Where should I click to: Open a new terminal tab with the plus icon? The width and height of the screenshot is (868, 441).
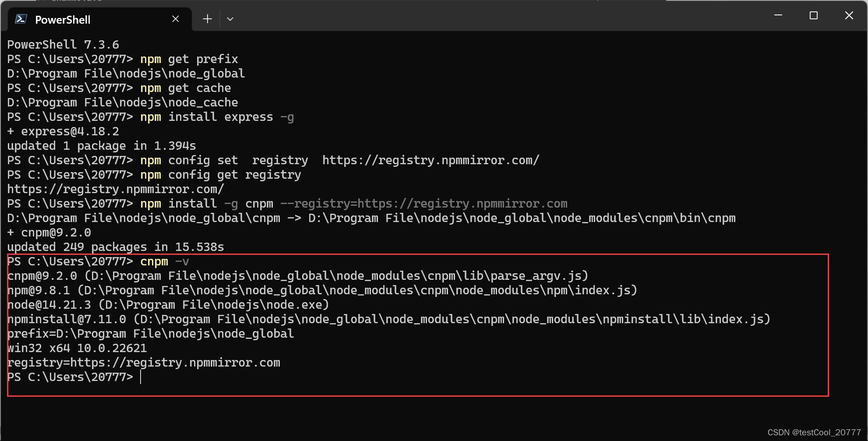click(207, 18)
